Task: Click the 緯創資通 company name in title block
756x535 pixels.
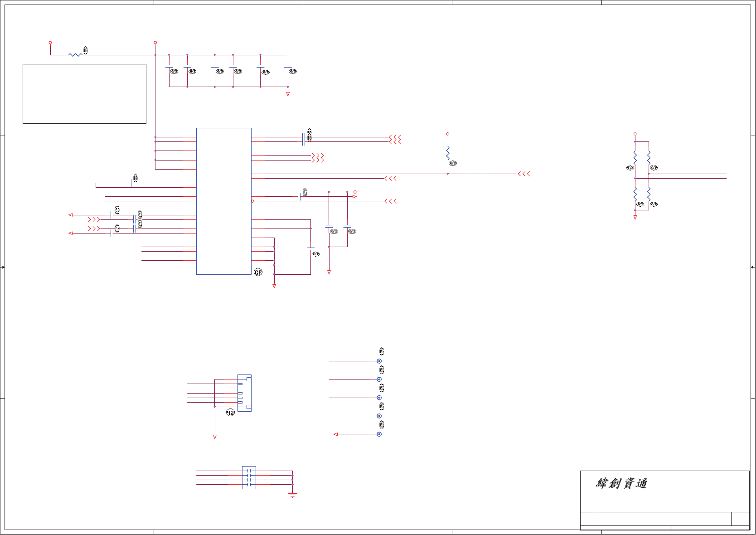Action: coord(621,483)
